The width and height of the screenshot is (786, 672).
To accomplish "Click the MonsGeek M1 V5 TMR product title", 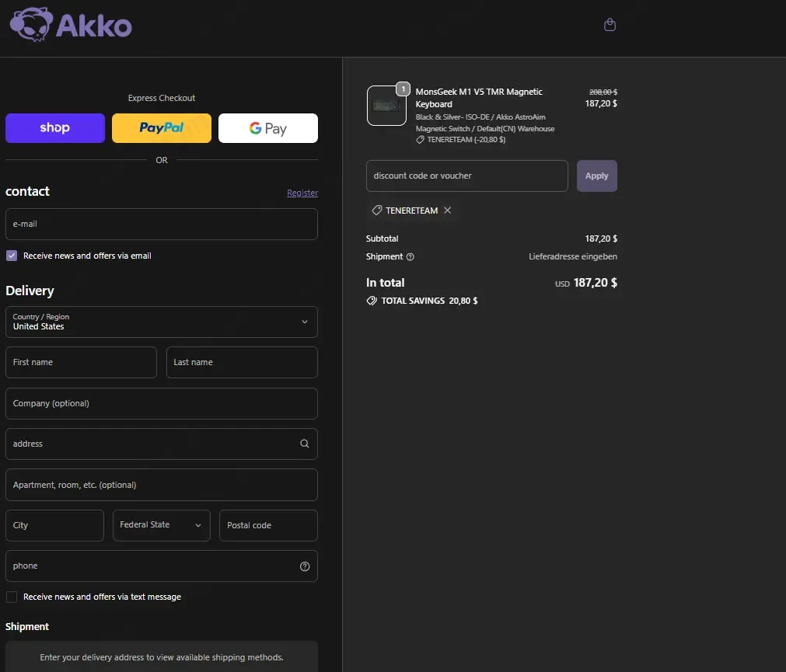I will point(479,98).
